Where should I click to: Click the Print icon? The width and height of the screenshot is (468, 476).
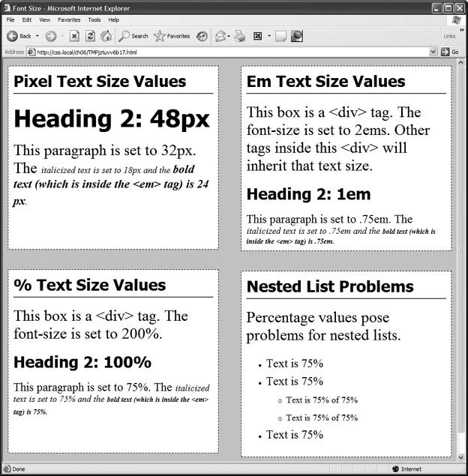tap(240, 36)
